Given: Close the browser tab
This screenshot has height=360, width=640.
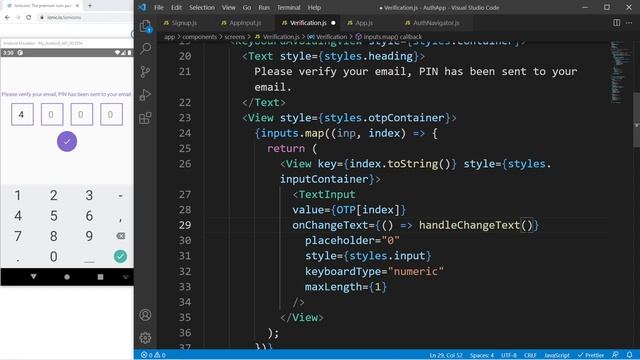Looking at the screenshot, I should click(77, 6).
